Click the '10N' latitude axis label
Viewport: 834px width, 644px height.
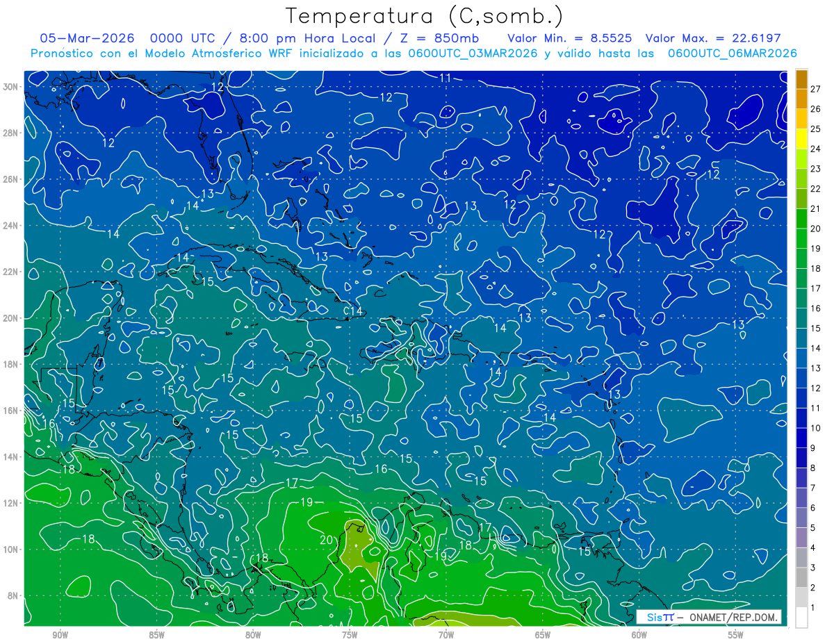(x=11, y=550)
